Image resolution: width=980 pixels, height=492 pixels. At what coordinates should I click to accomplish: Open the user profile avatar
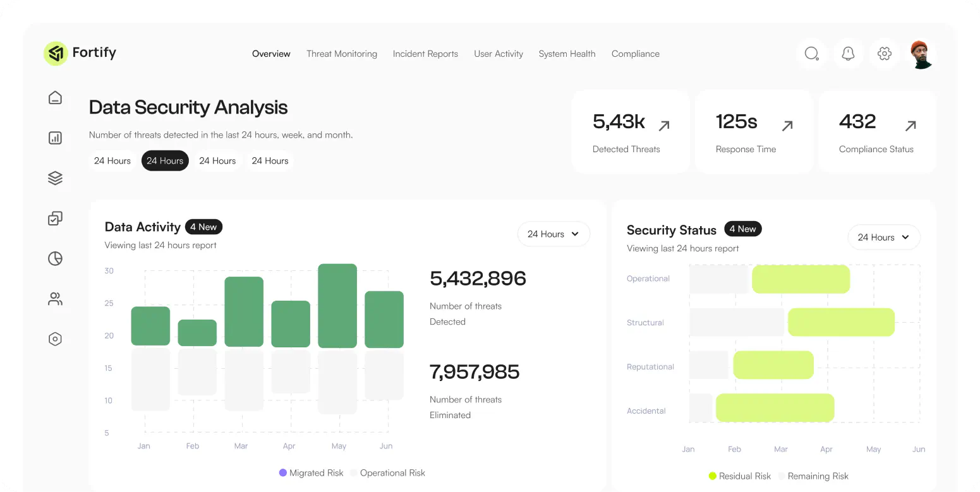[921, 54]
